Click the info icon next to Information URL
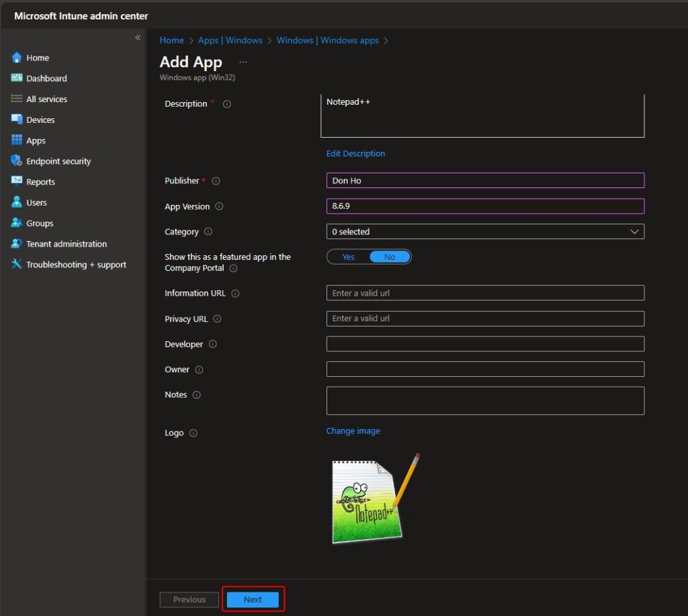The width and height of the screenshot is (688, 616). 235,294
